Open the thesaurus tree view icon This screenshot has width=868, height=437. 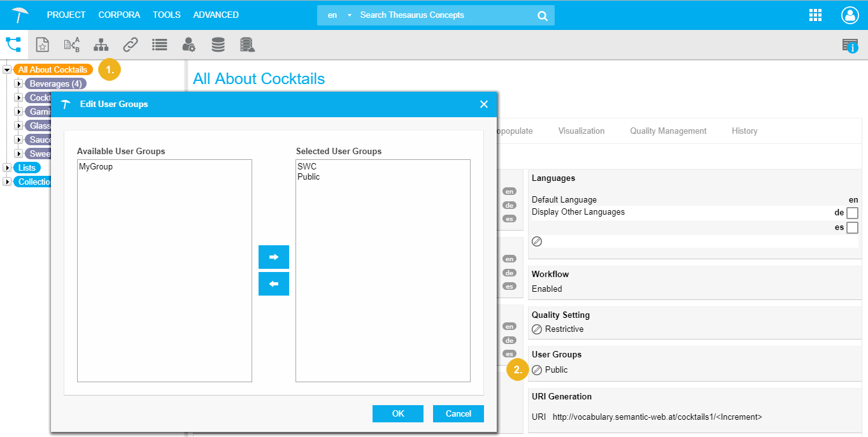pyautogui.click(x=13, y=45)
